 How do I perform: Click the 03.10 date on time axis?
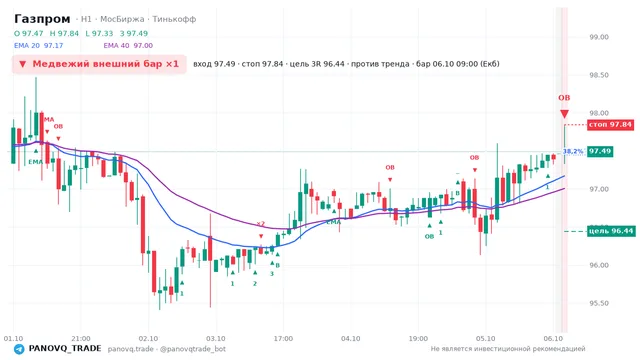coord(216,338)
